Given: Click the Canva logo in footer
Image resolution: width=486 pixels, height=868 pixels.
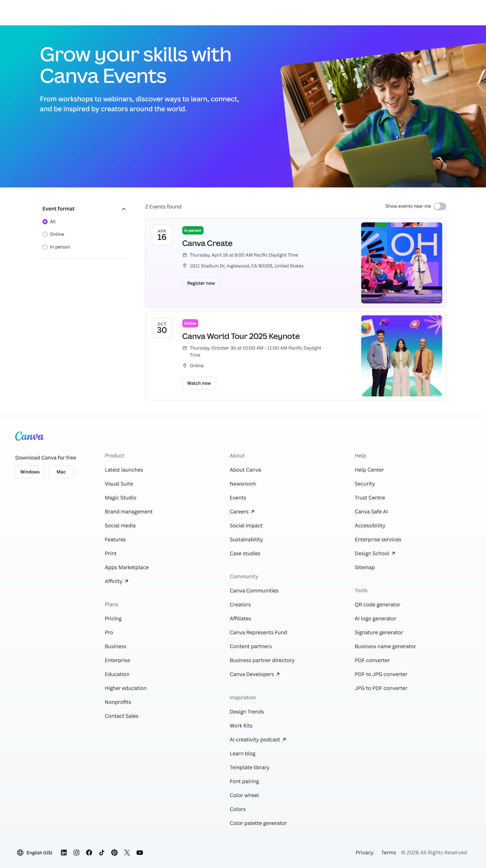Looking at the screenshot, I should click(x=29, y=436).
